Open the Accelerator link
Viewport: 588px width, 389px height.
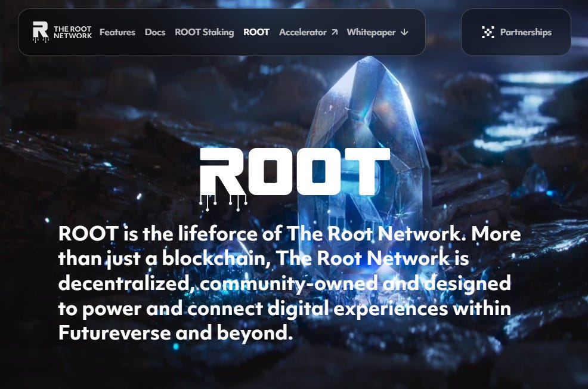pos(302,32)
